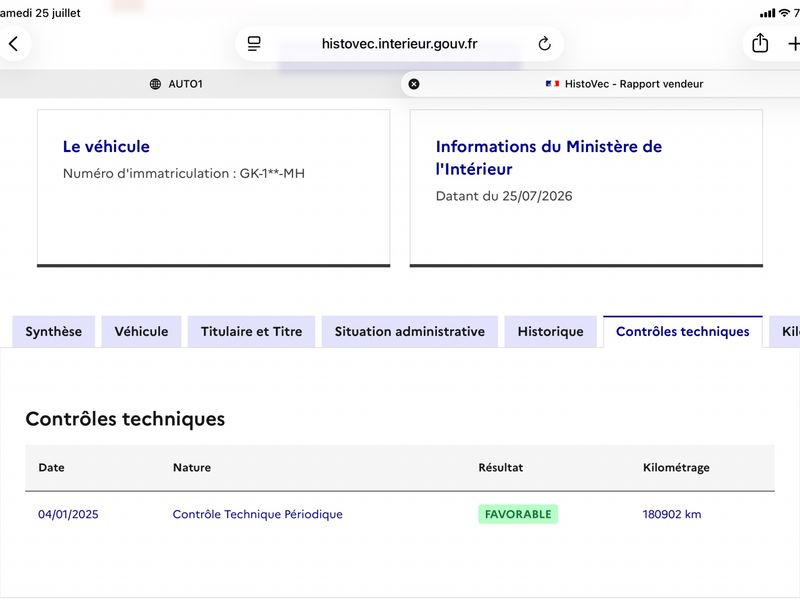Click the green FAVORABLE result badge

tap(518, 514)
